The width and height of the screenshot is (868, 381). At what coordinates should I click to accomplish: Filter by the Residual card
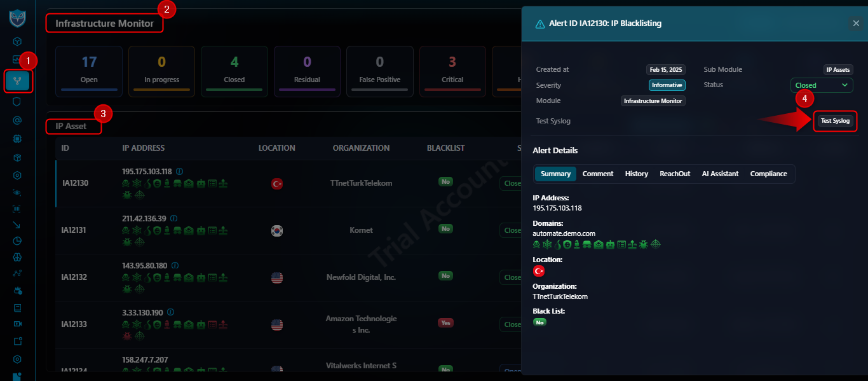coord(308,71)
